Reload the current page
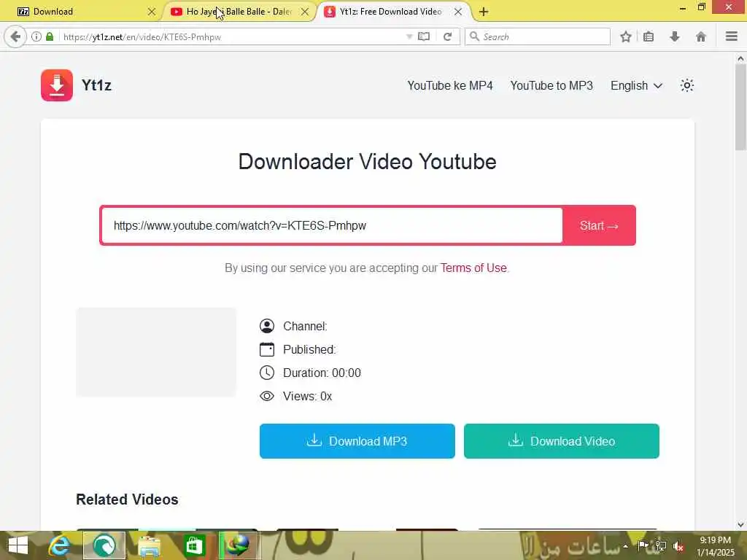 pyautogui.click(x=447, y=36)
